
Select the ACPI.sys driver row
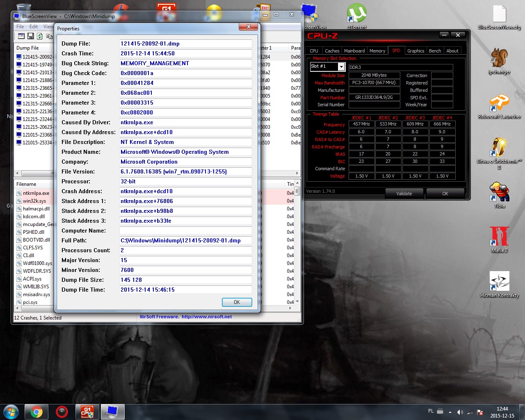tap(35, 279)
